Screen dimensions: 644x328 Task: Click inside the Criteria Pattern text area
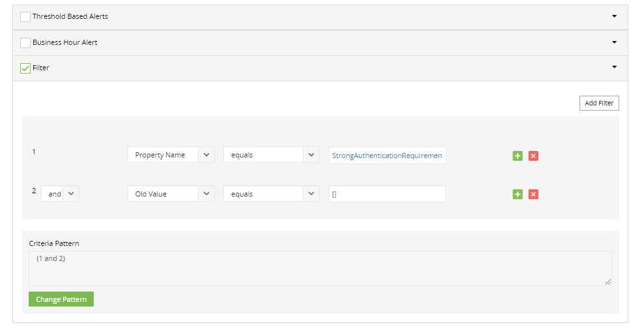(x=320, y=268)
